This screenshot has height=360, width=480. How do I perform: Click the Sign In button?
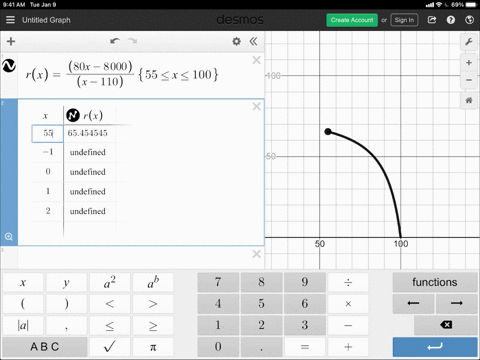point(404,20)
